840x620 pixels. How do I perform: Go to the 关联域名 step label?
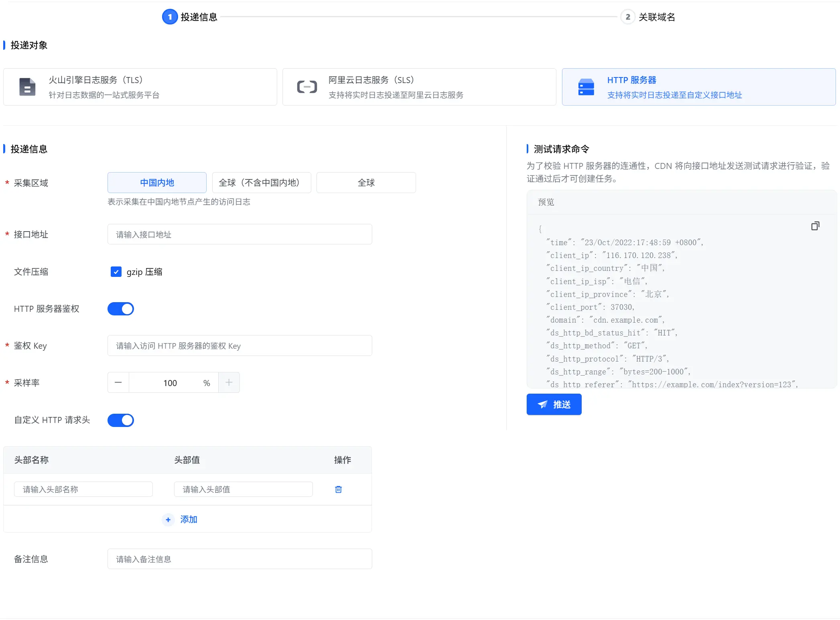tap(657, 17)
